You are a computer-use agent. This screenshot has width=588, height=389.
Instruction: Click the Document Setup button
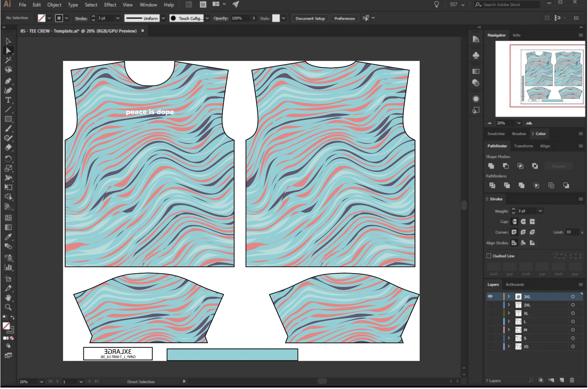click(310, 18)
